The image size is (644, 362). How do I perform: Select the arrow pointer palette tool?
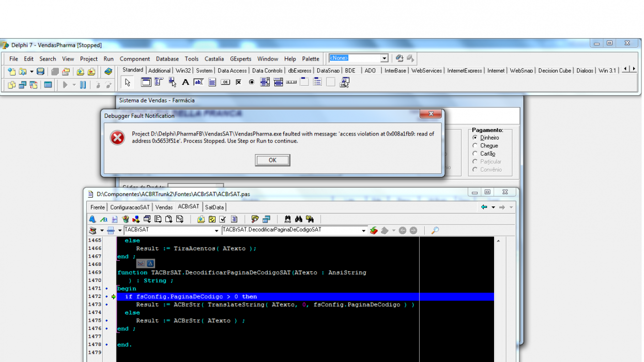[x=128, y=82]
